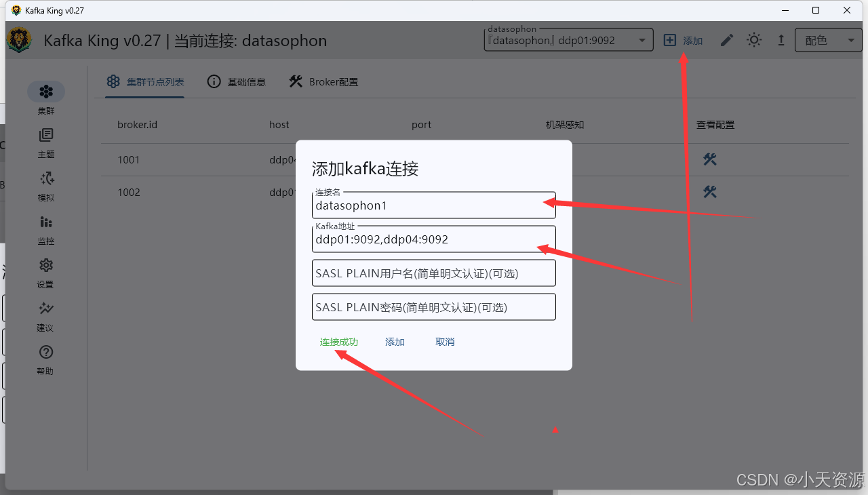Open the datasophon connection dropdown
Viewport: 868px width, 495px height.
pos(568,41)
